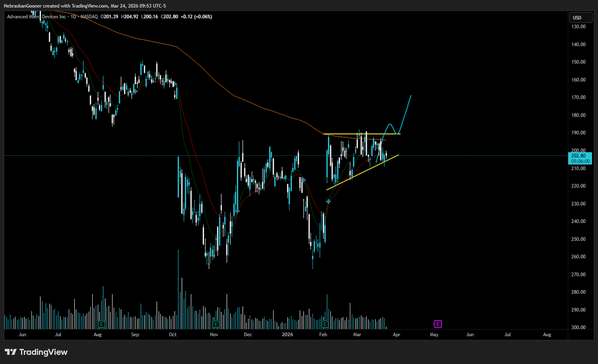Click the purple upcoming earnings marker in May

[x=438, y=324]
